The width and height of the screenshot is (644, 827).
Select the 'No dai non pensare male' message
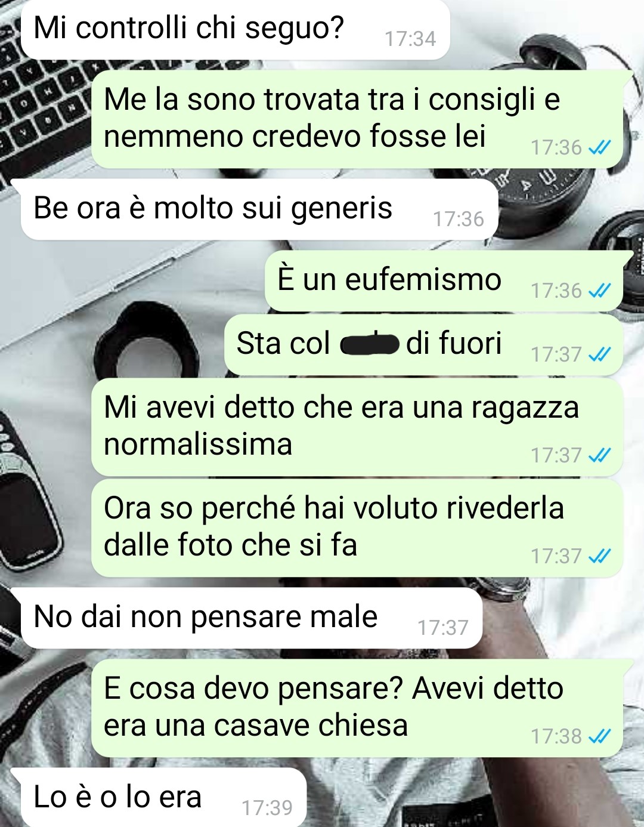pos(252,618)
